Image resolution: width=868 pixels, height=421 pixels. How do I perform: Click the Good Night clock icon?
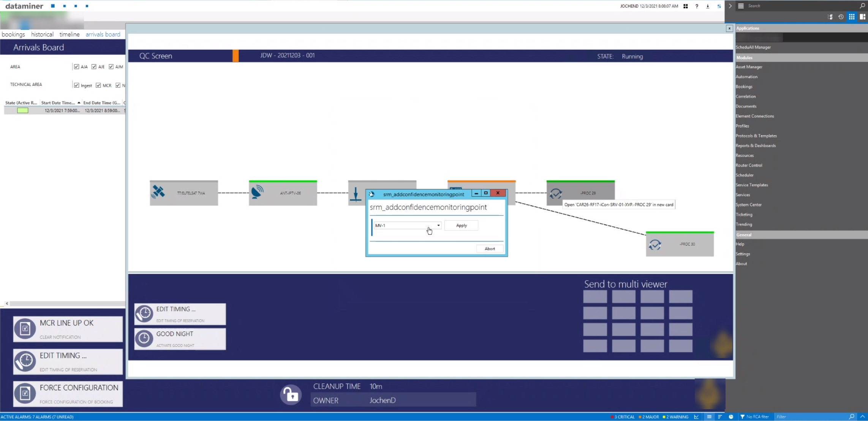pos(144,338)
